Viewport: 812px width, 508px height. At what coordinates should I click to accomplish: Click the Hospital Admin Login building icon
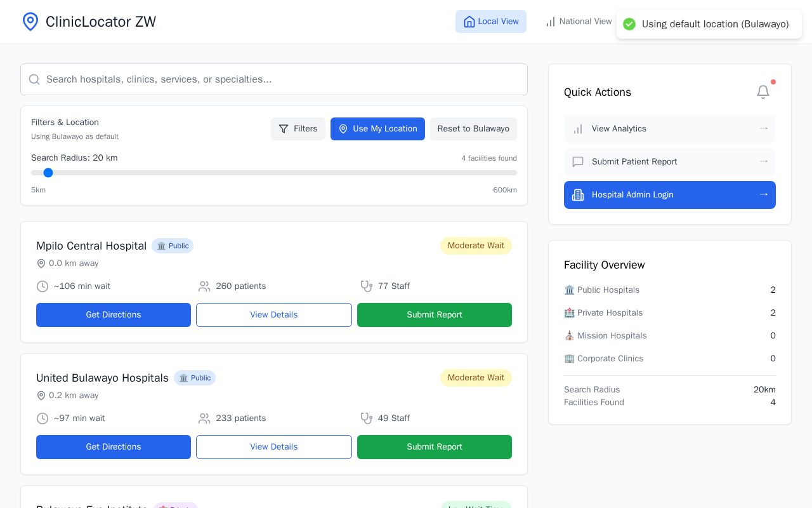[x=578, y=195]
